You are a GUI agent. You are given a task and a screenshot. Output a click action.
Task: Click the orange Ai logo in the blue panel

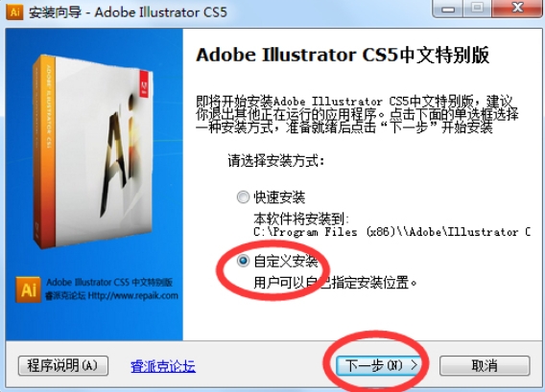point(28,289)
